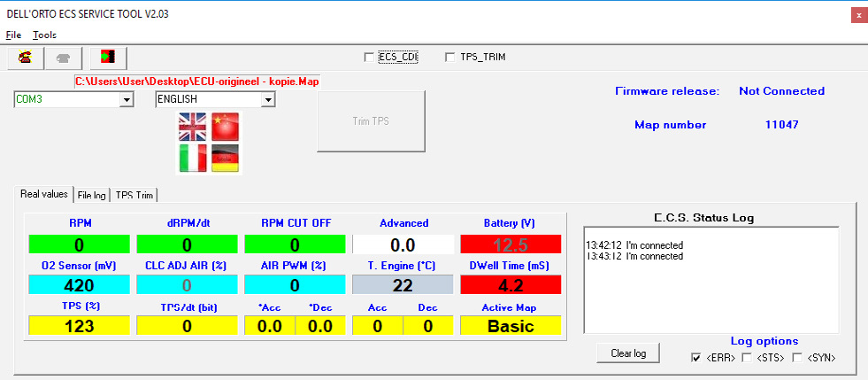Click the red map file path

(x=197, y=81)
